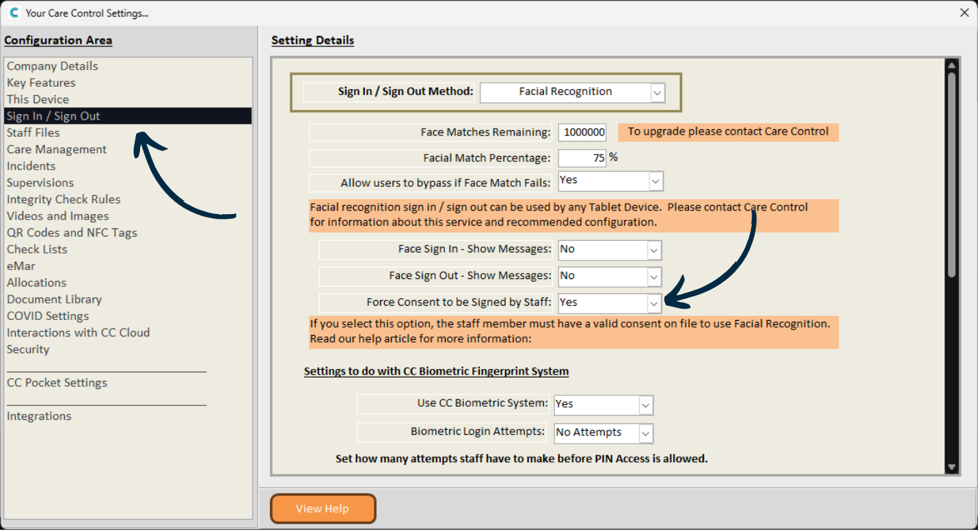
Task: Click 'Facial recognition sign in / sign out' notice
Action: tap(574, 215)
